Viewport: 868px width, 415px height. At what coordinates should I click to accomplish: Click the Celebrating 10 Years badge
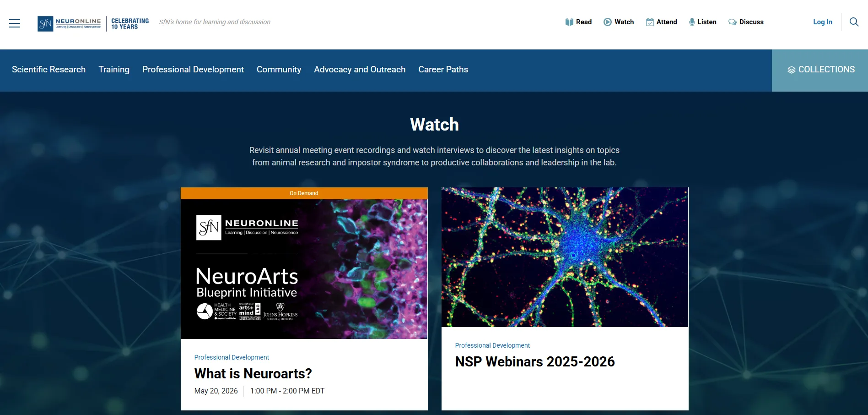130,24
